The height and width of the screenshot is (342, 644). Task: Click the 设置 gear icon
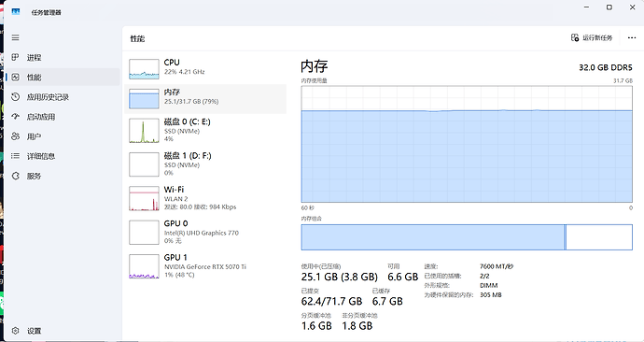(x=15, y=331)
